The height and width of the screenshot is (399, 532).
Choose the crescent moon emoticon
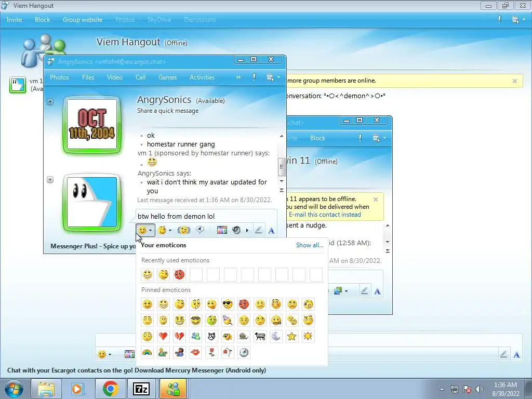click(x=276, y=336)
